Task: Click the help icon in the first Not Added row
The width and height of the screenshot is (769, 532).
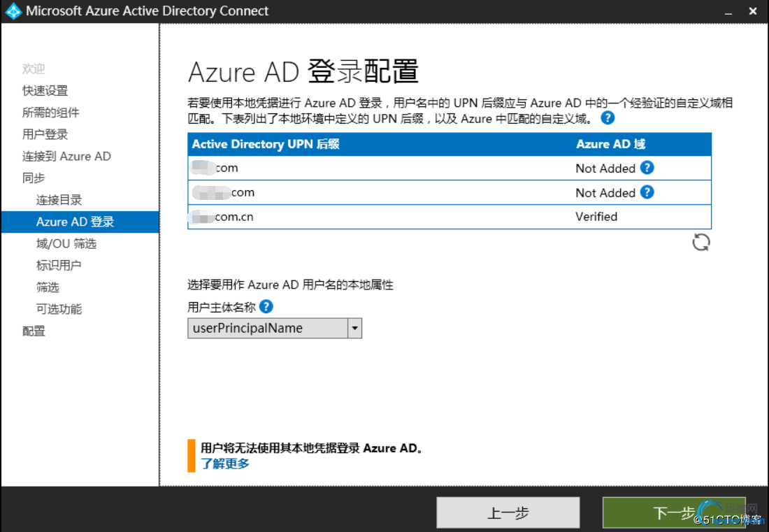Action: click(647, 168)
